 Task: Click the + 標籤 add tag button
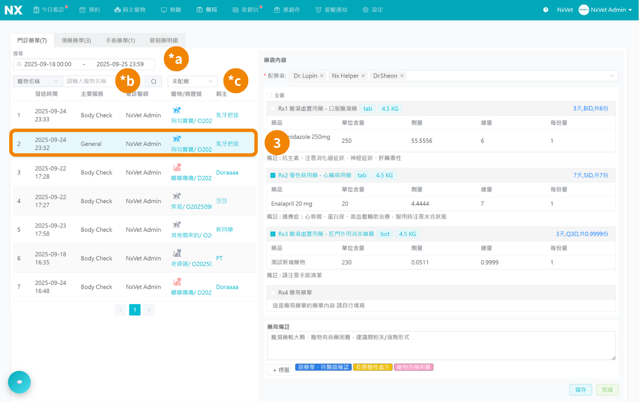(x=281, y=370)
